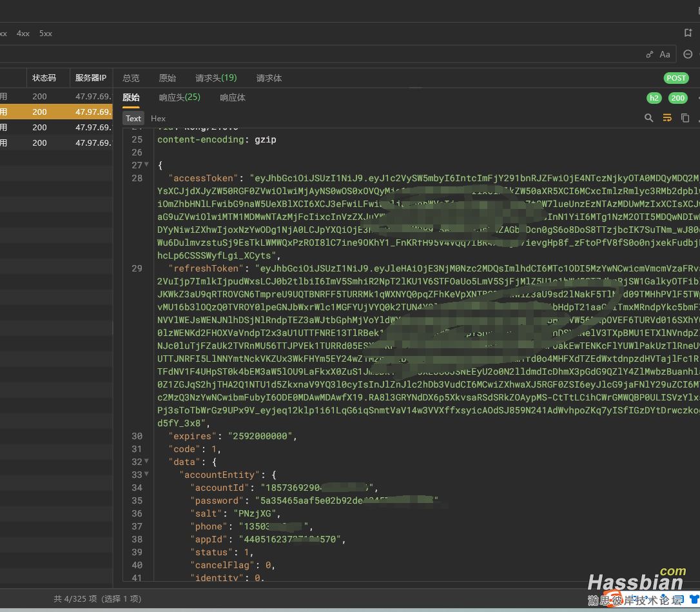
Task: Collapse the data object at line 32
Action: pos(146,462)
